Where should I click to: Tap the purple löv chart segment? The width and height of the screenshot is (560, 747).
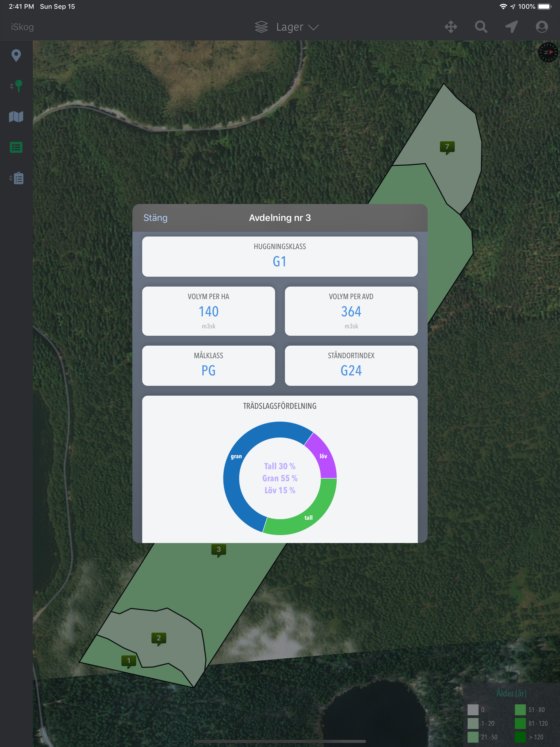pyautogui.click(x=323, y=456)
